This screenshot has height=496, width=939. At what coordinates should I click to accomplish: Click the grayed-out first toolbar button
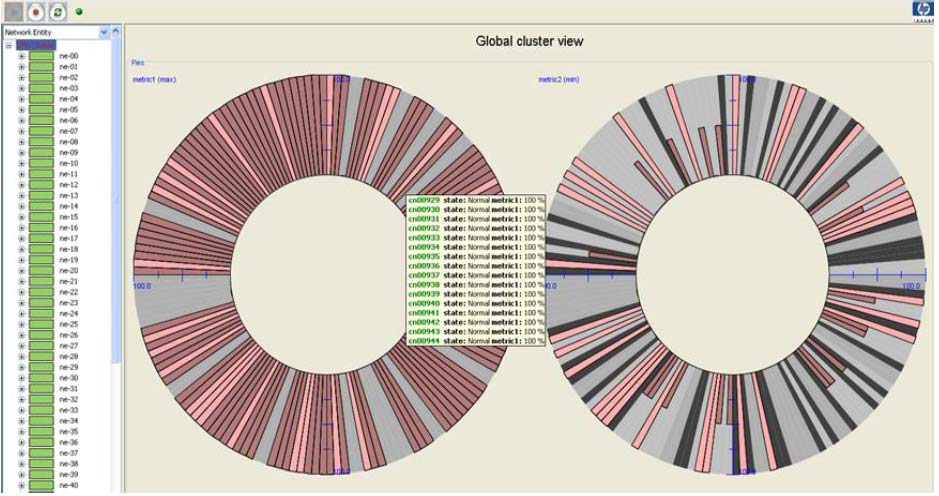coord(14,11)
